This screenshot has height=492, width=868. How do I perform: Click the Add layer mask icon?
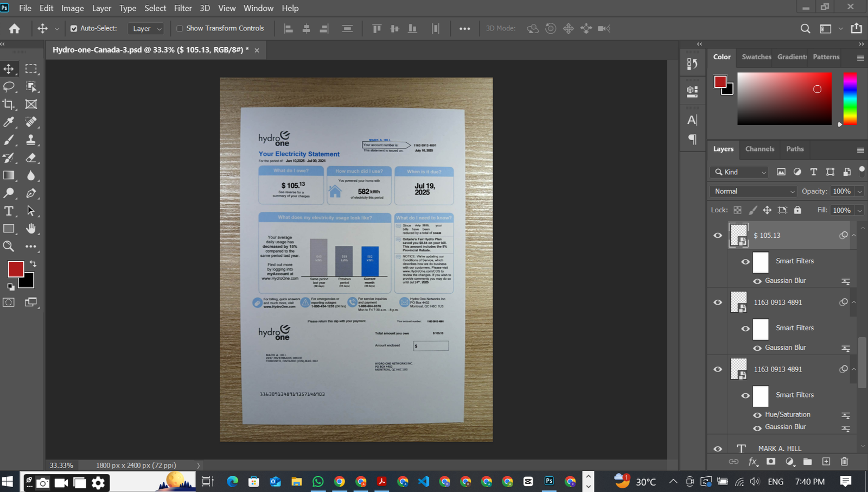(771, 462)
